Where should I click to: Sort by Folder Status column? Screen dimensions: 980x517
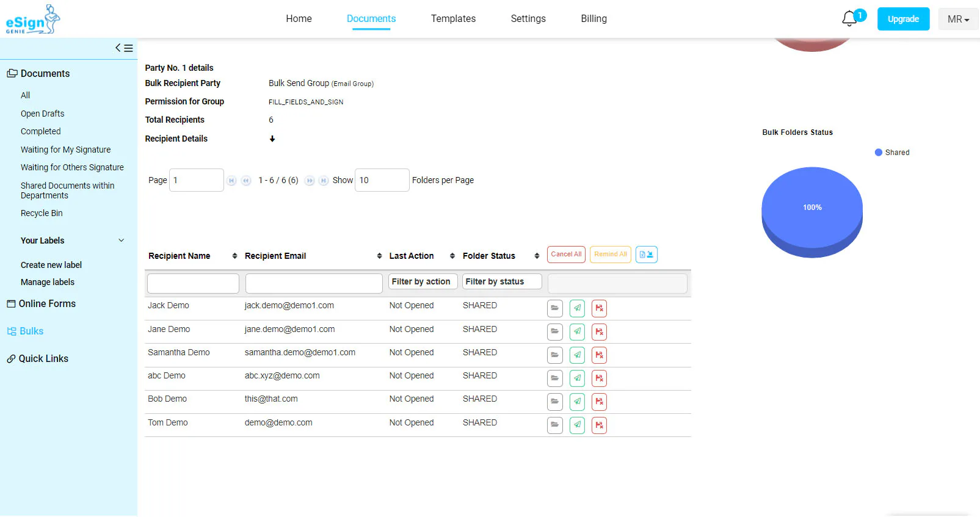point(537,256)
